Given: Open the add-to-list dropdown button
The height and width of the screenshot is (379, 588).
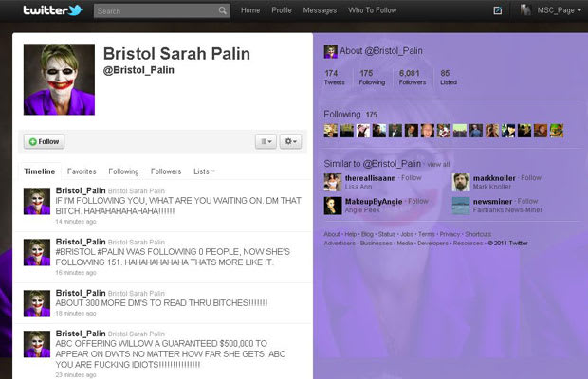Looking at the screenshot, I should point(266,141).
